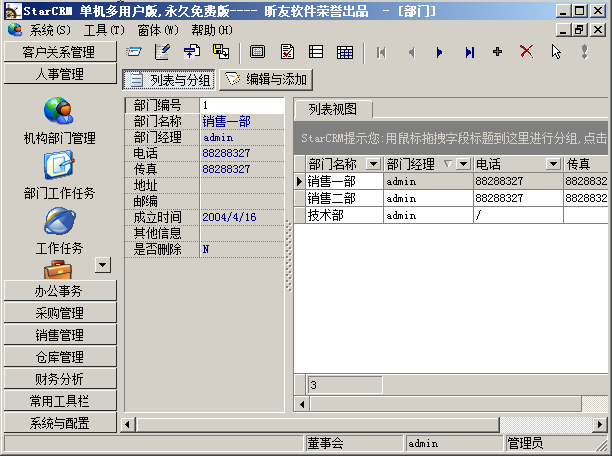Image resolution: width=612 pixels, height=456 pixels.
Task: Click record count 3 in grid footer
Action: pos(345,385)
